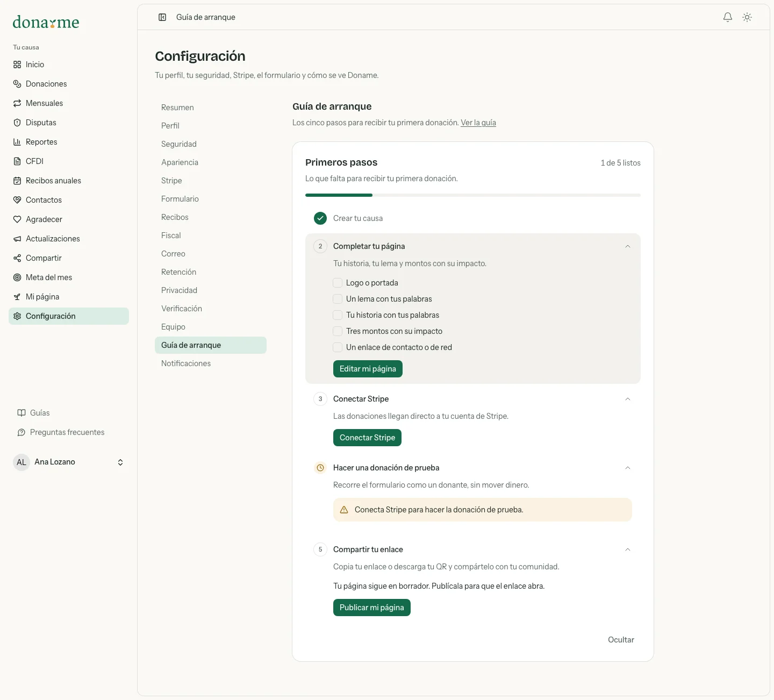Click the Contactos heart-handshake icon

coord(17,200)
